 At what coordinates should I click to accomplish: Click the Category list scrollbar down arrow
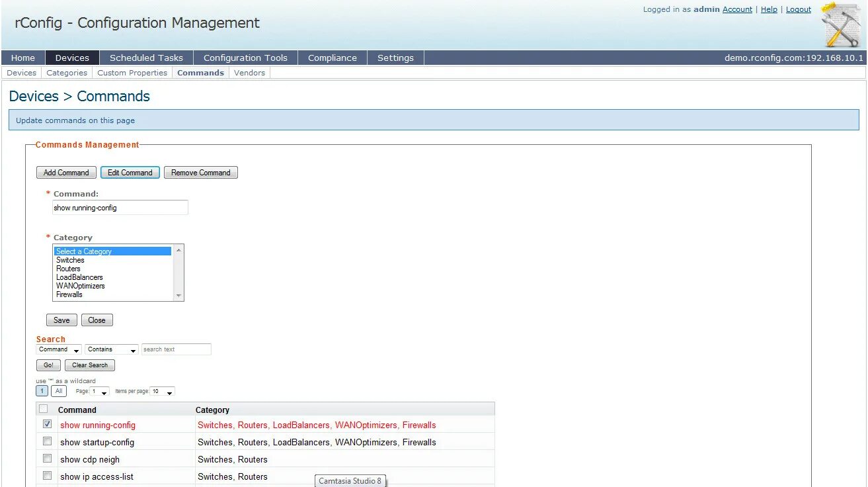(178, 295)
